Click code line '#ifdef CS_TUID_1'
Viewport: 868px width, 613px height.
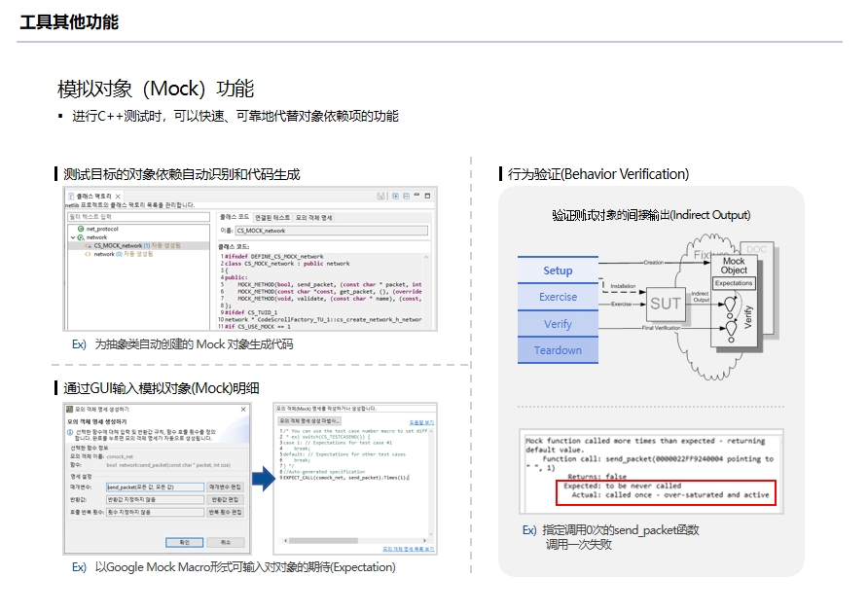(251, 312)
